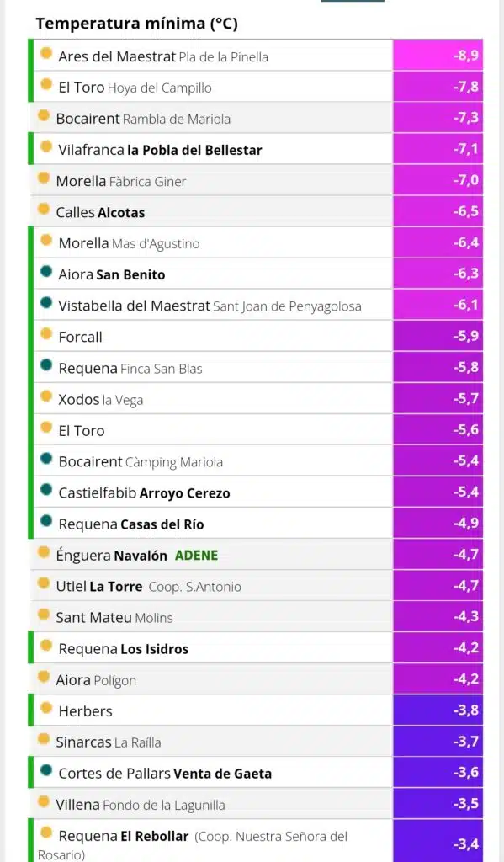
Task: Click the yellow dot beside Villena Fondo de la Lagunilla
Action: click(44, 801)
